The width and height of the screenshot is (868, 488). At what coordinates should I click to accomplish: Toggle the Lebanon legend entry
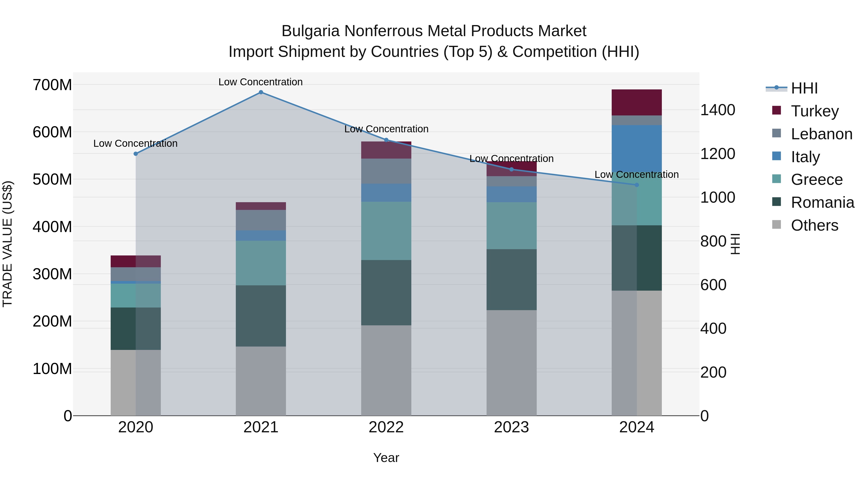pyautogui.click(x=812, y=134)
